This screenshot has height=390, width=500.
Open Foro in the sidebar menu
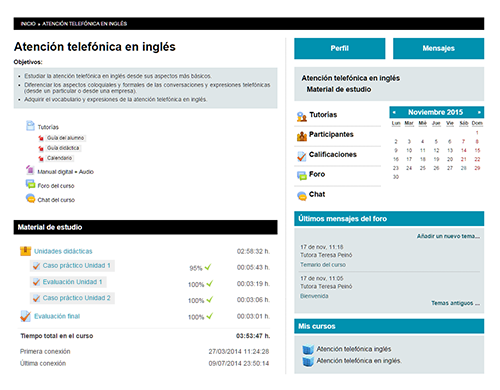click(x=317, y=174)
